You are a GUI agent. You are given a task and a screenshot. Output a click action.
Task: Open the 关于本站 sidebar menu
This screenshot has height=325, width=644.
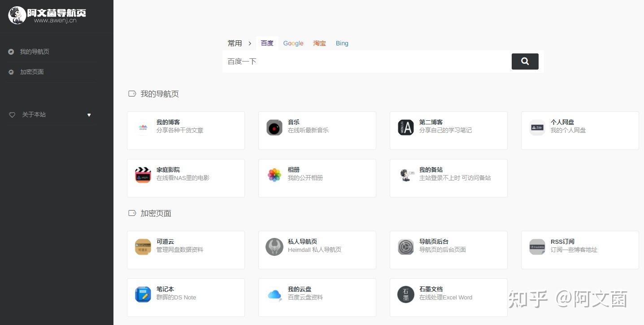(x=34, y=114)
